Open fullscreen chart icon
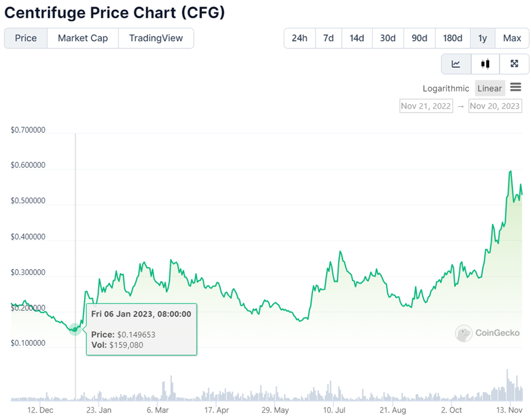The height and width of the screenshot is (420, 531). 514,64
